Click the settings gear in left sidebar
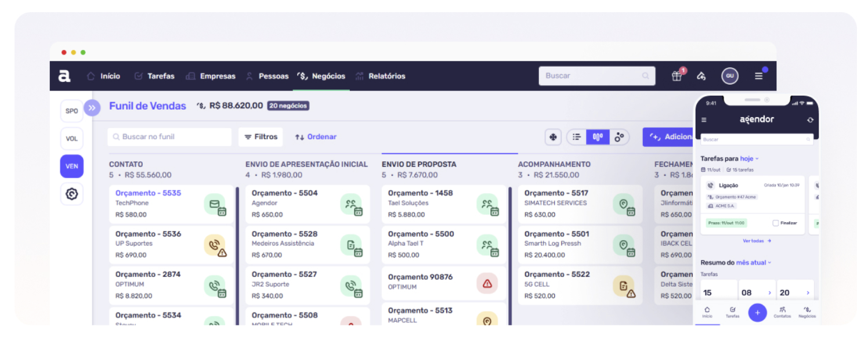 click(72, 194)
